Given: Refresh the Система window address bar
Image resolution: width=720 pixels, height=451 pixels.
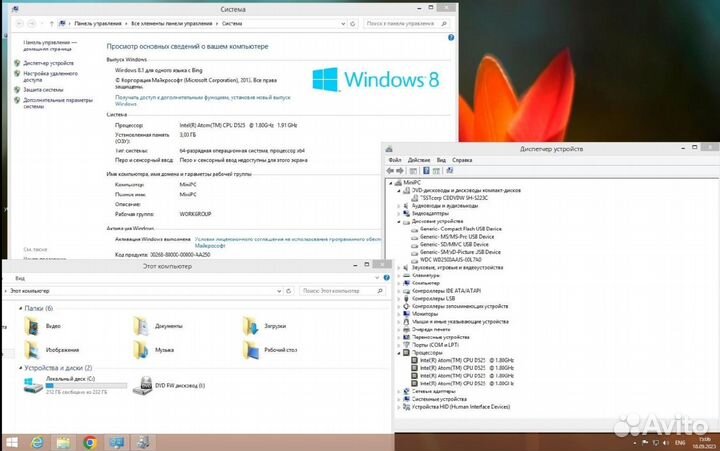Looking at the screenshot, I should coord(353,23).
